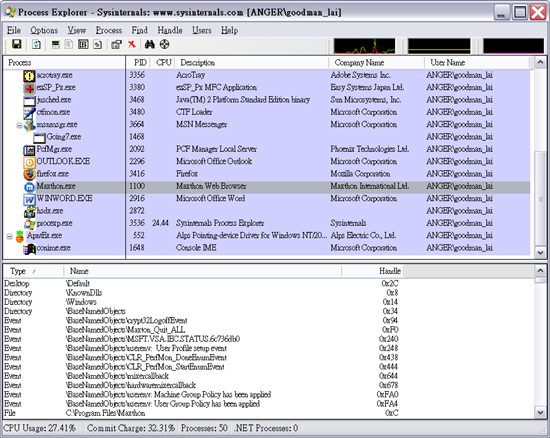
Task: Select jusched.exe process icon
Action: 29,100
